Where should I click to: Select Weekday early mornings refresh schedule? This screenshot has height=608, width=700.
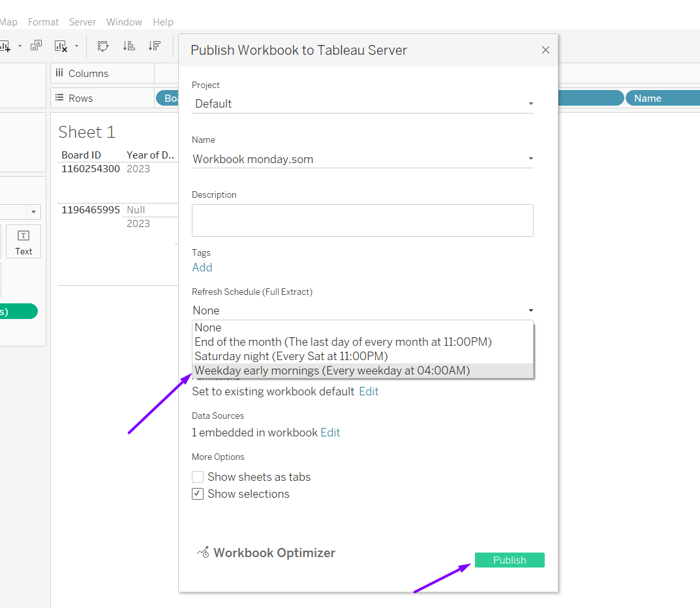tap(332, 371)
